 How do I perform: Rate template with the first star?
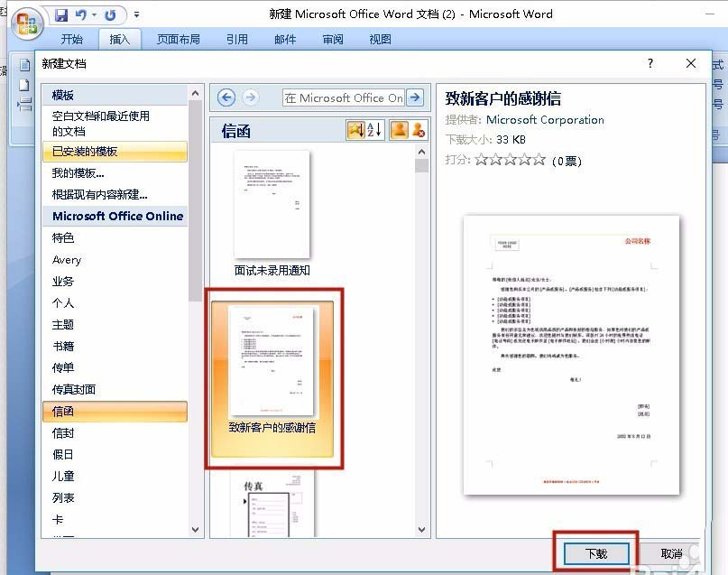click(481, 160)
